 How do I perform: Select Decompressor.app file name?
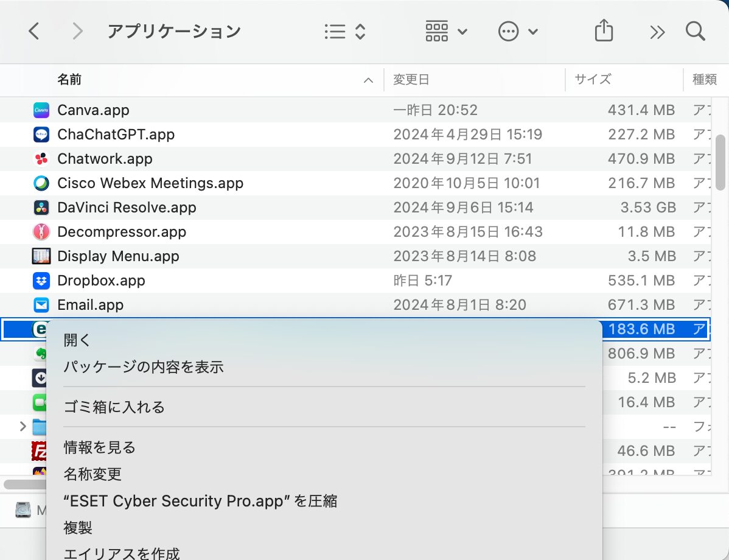coord(122,232)
